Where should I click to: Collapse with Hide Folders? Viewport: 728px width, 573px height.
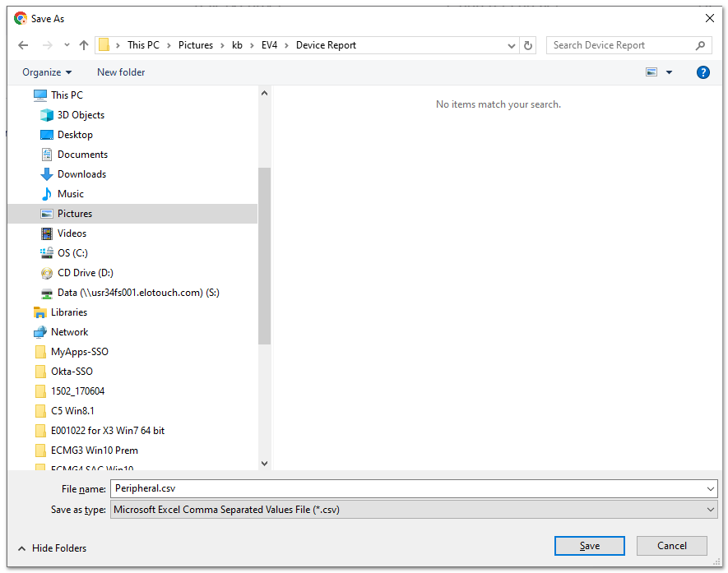pyautogui.click(x=52, y=548)
